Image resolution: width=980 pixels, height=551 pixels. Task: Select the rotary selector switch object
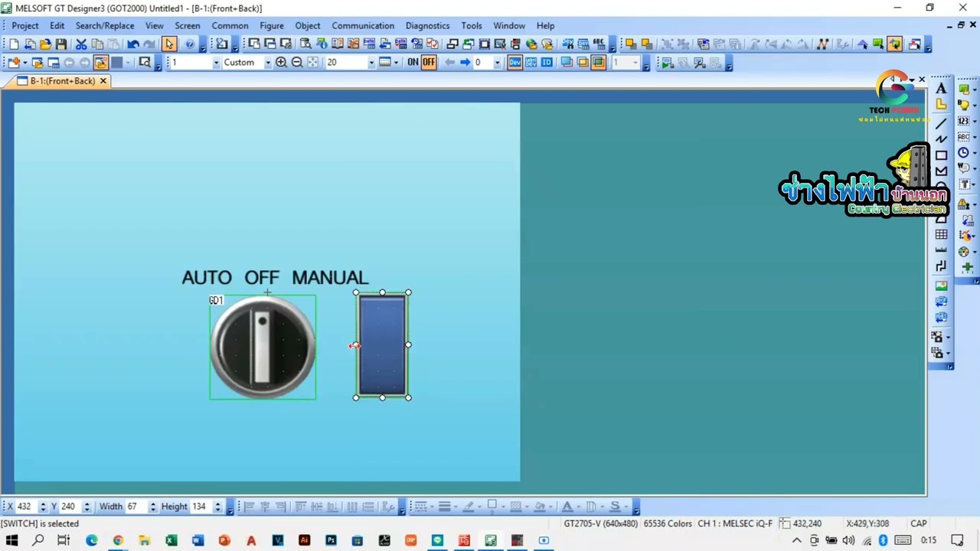click(263, 347)
